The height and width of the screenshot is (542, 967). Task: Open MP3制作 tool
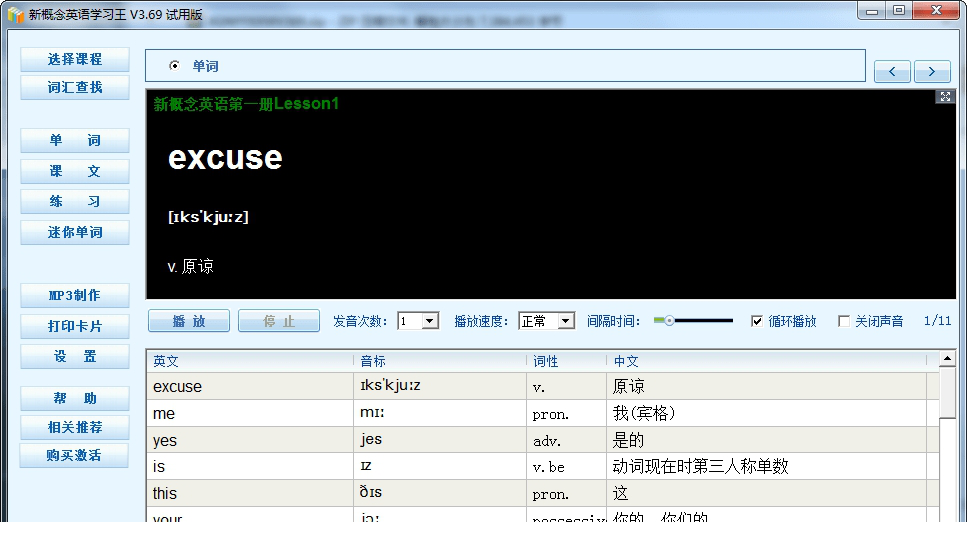click(x=75, y=295)
